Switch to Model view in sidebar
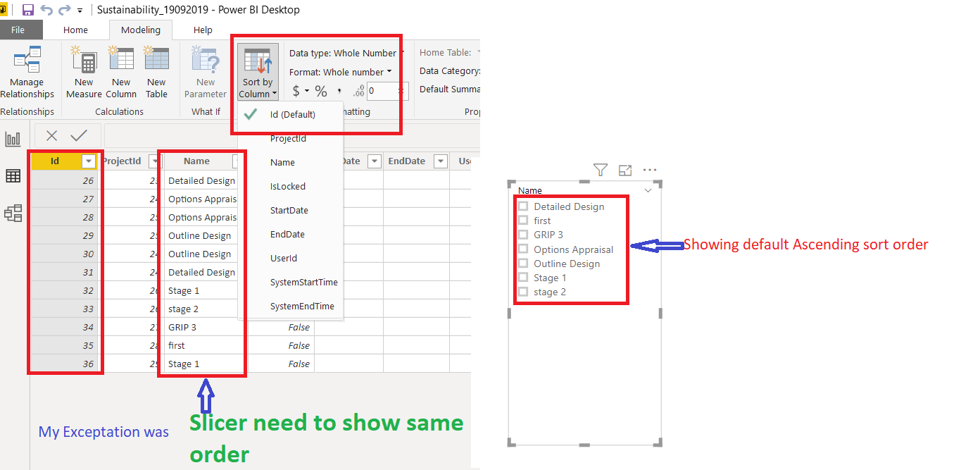 (x=13, y=212)
